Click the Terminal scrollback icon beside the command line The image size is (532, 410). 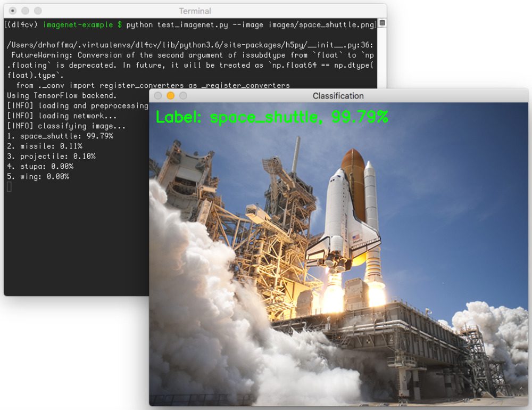coord(382,23)
